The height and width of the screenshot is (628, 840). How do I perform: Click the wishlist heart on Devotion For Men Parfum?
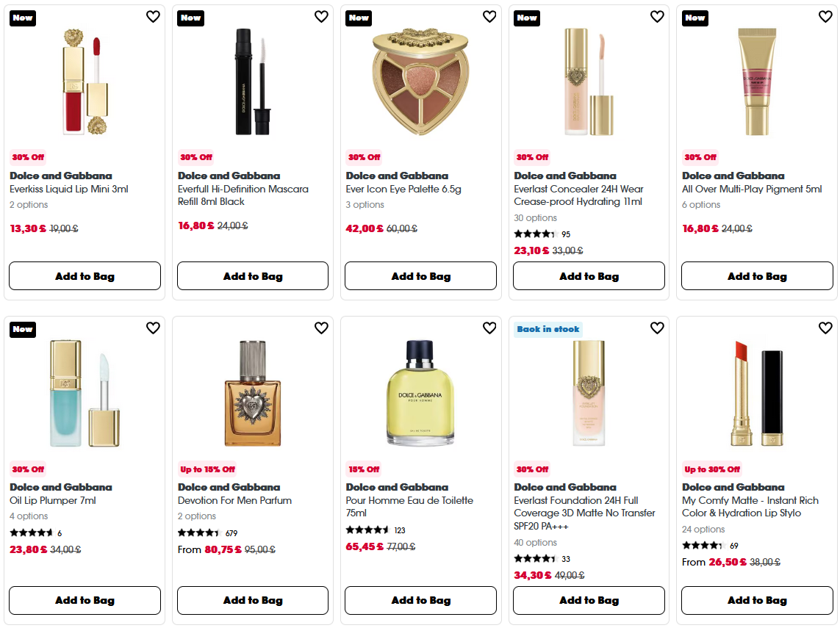point(321,328)
